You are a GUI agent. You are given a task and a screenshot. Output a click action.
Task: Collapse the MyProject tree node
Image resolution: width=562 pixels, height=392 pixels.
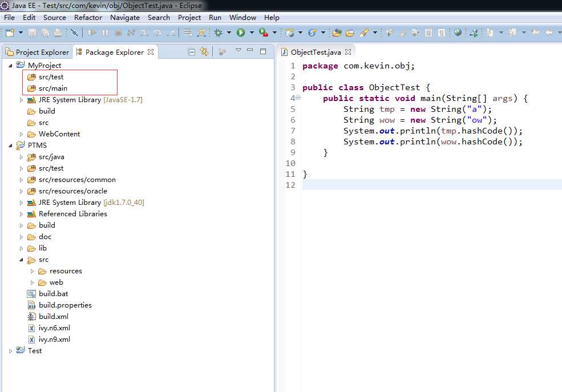click(10, 66)
